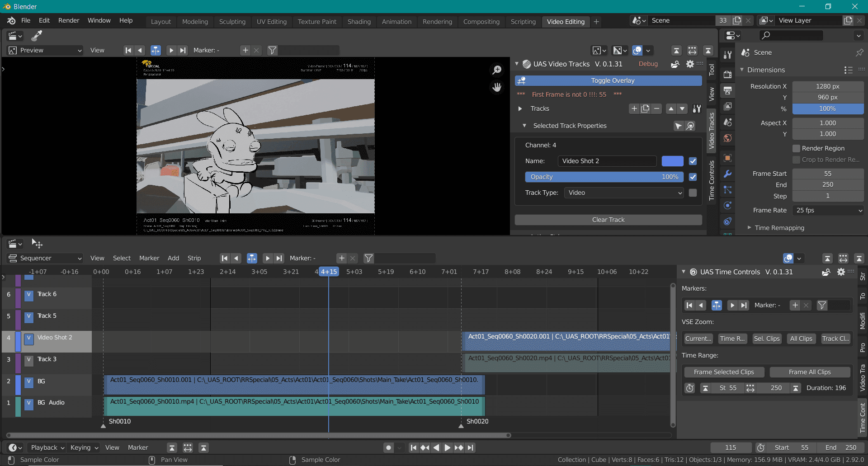Viewport: 868px width, 466px height.
Task: Select the Modifier Properties wrench icon
Action: tap(728, 173)
